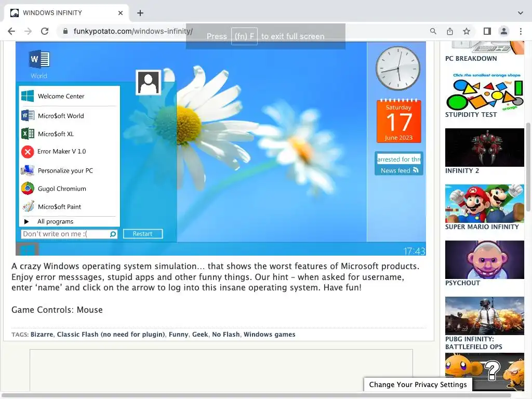Open the Chrome profile avatar
532x399 pixels.
[504, 31]
